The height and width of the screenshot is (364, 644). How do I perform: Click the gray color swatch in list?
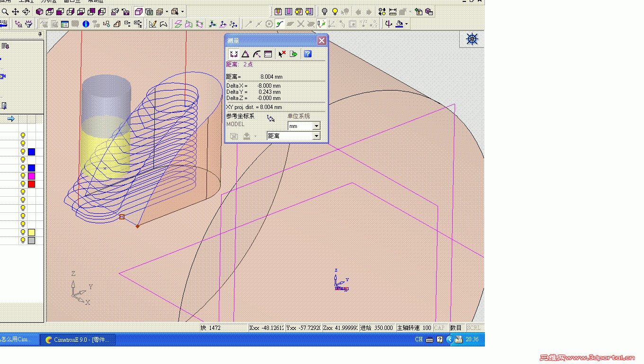click(x=31, y=240)
